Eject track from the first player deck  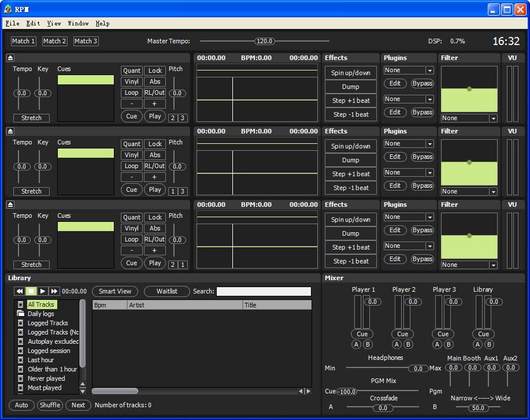click(10, 58)
